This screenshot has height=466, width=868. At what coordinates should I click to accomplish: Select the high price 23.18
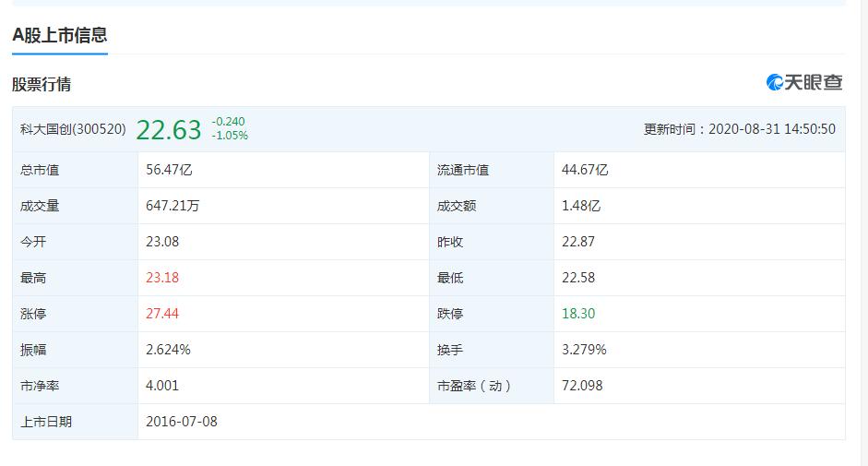coord(162,278)
